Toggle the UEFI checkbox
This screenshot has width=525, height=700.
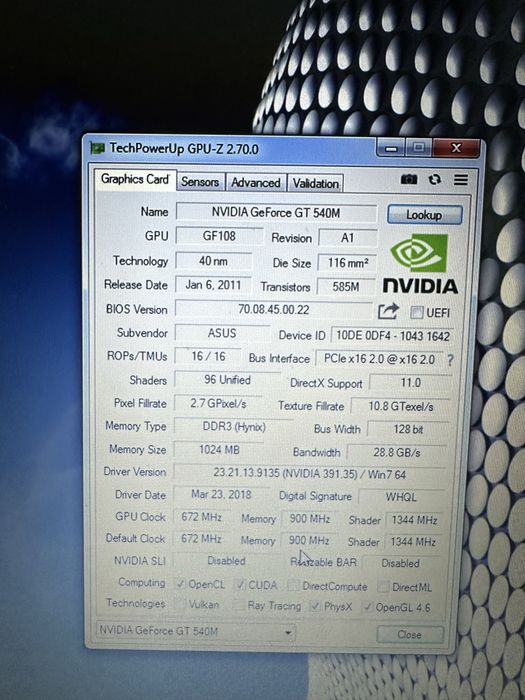click(417, 312)
